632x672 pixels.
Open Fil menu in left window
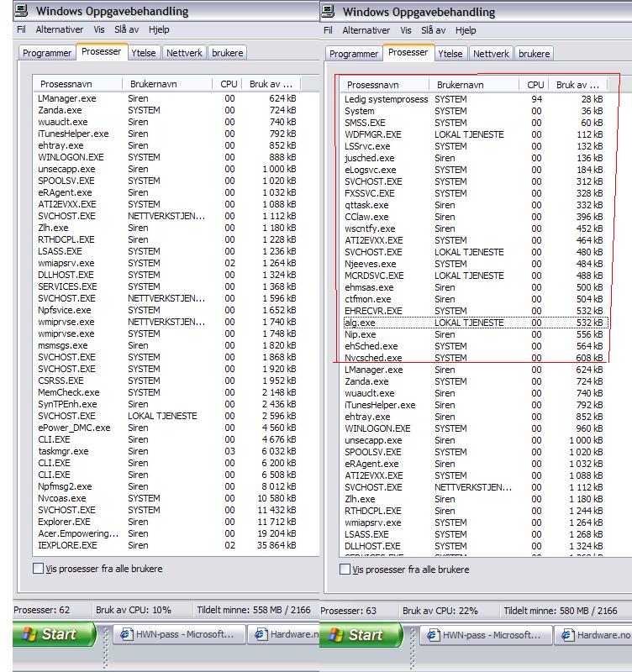[x=22, y=29]
